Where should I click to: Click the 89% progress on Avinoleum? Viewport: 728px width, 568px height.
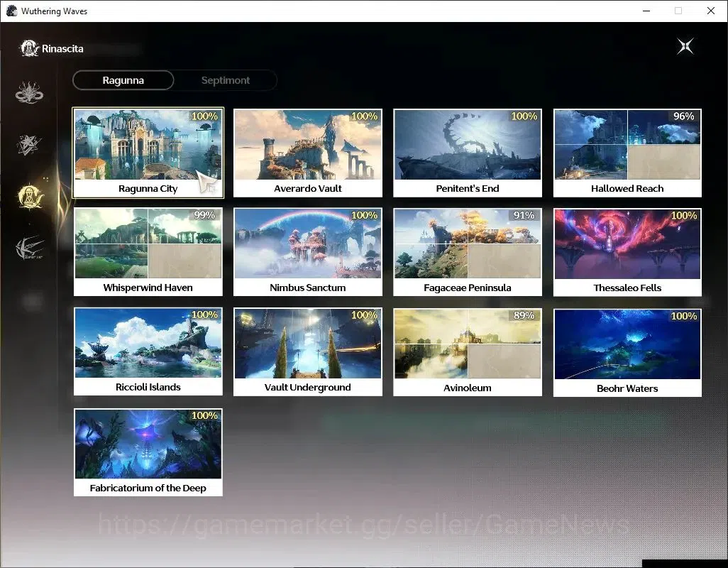tap(524, 315)
